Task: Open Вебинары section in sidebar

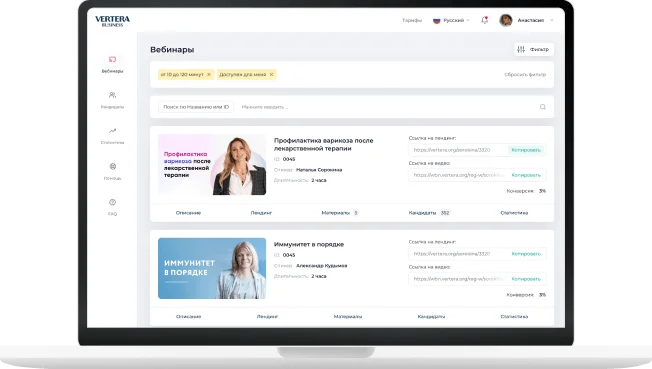Action: point(112,64)
